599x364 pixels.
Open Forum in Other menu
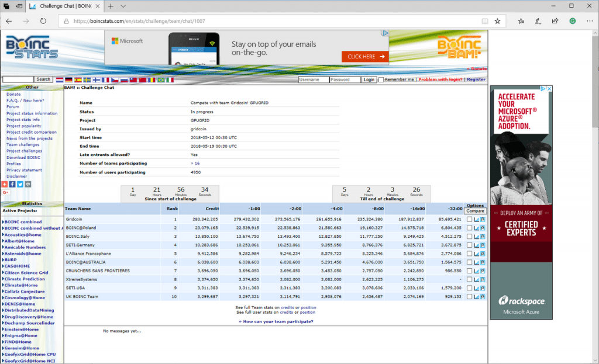point(13,107)
